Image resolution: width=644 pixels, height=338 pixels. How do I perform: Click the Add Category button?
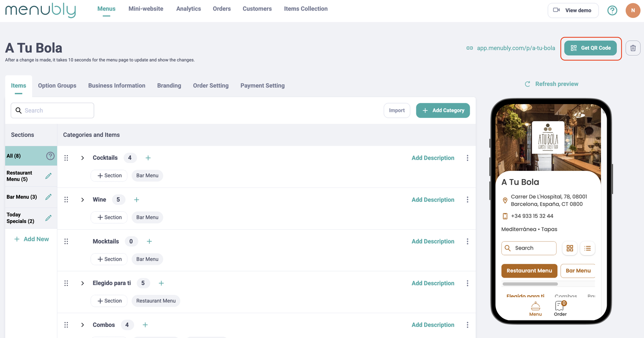pos(443,111)
